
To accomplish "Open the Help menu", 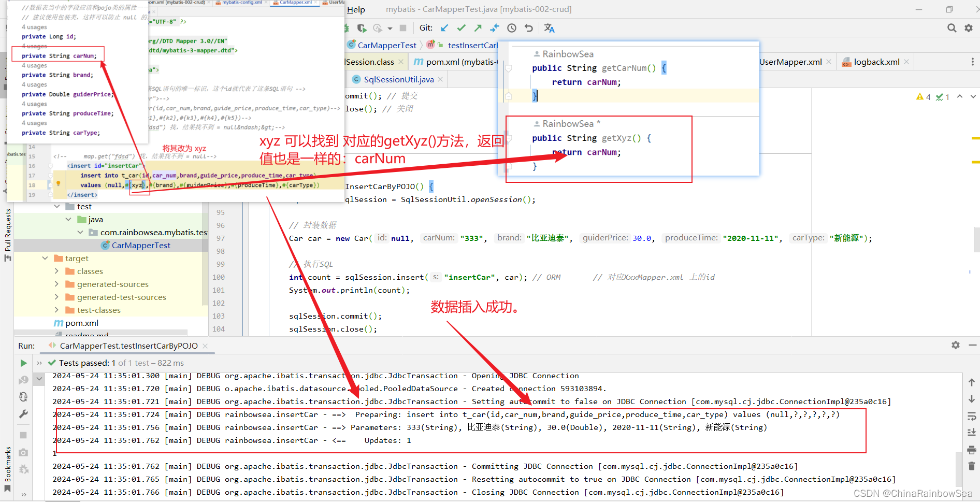I will tap(356, 9).
